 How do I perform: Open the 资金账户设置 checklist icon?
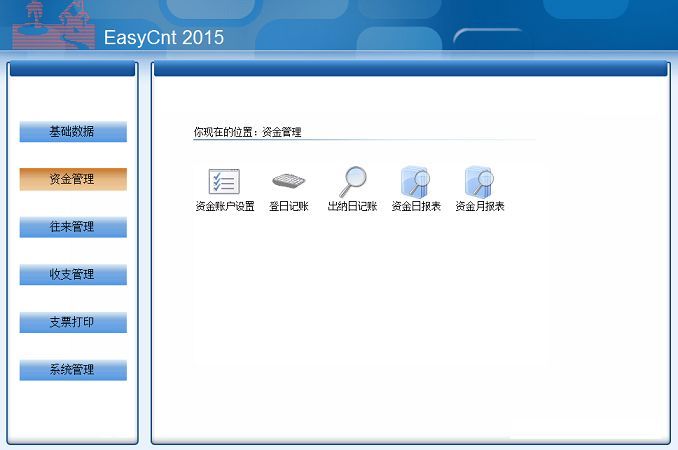pyautogui.click(x=224, y=182)
